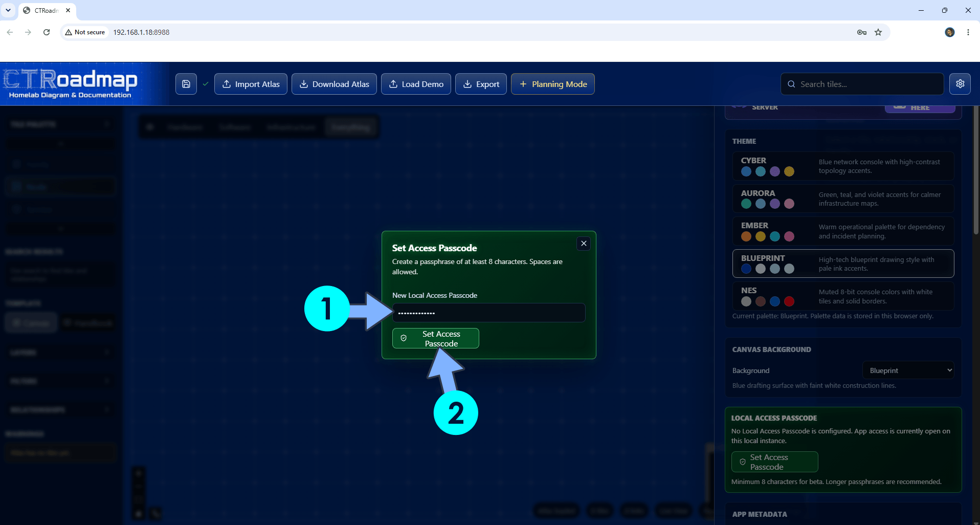
Task: Open the password key icon in address bar
Action: pyautogui.click(x=862, y=32)
